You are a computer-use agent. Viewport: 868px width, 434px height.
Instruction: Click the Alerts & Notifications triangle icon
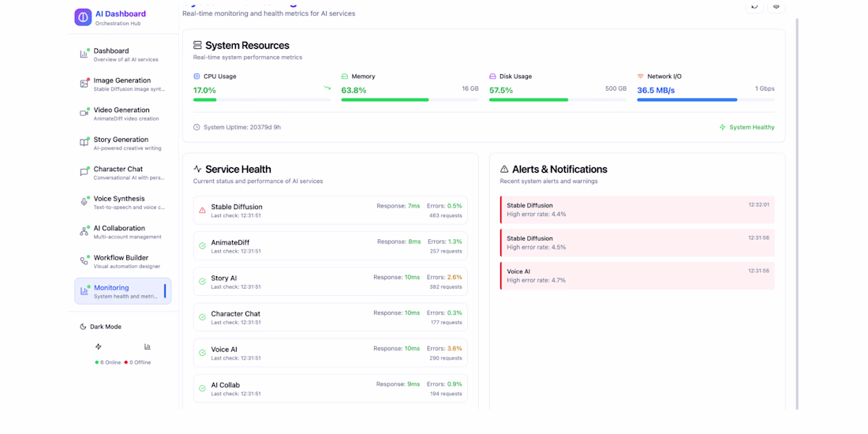point(504,169)
